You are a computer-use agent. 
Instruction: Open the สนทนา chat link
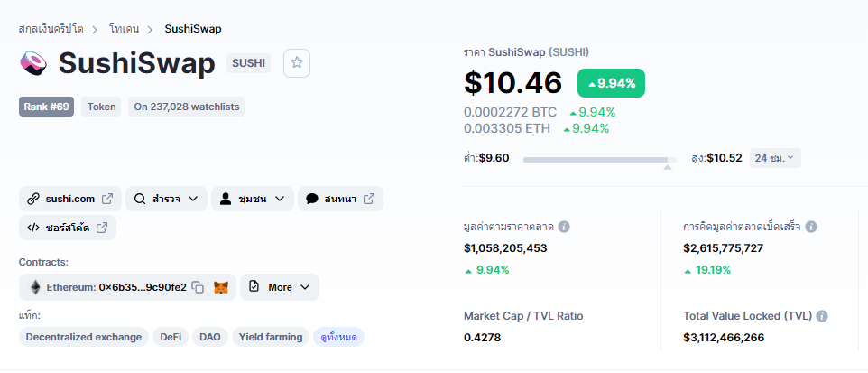[340, 199]
